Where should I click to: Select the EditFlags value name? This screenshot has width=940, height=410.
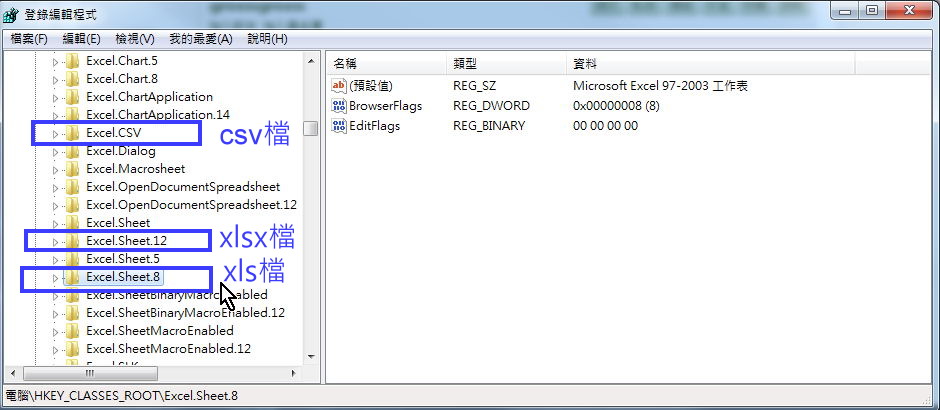(x=375, y=126)
